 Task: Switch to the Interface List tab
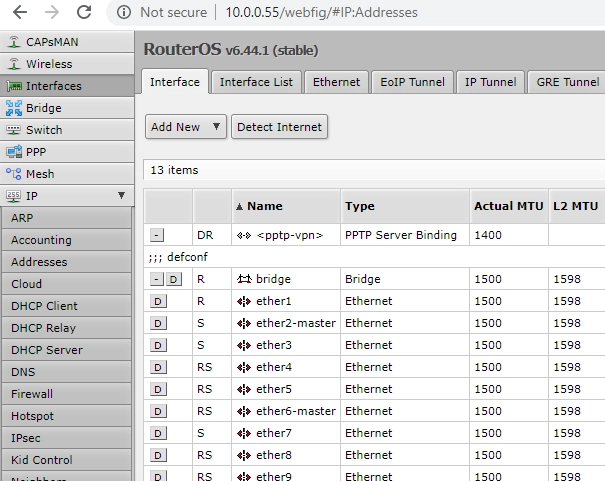pyautogui.click(x=256, y=82)
